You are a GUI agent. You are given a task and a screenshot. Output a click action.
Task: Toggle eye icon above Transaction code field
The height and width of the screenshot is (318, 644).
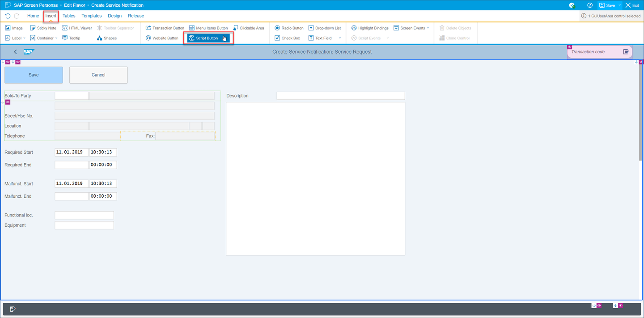pyautogui.click(x=570, y=47)
